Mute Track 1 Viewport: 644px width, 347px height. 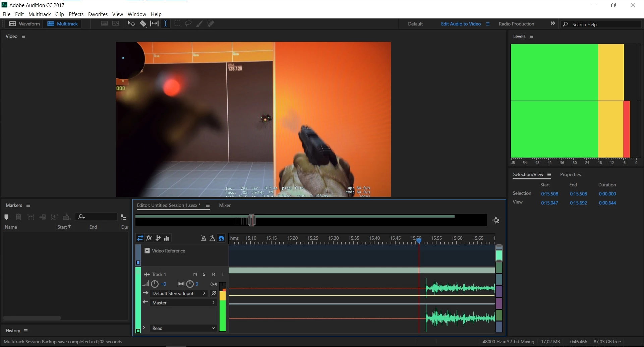pyautogui.click(x=195, y=274)
